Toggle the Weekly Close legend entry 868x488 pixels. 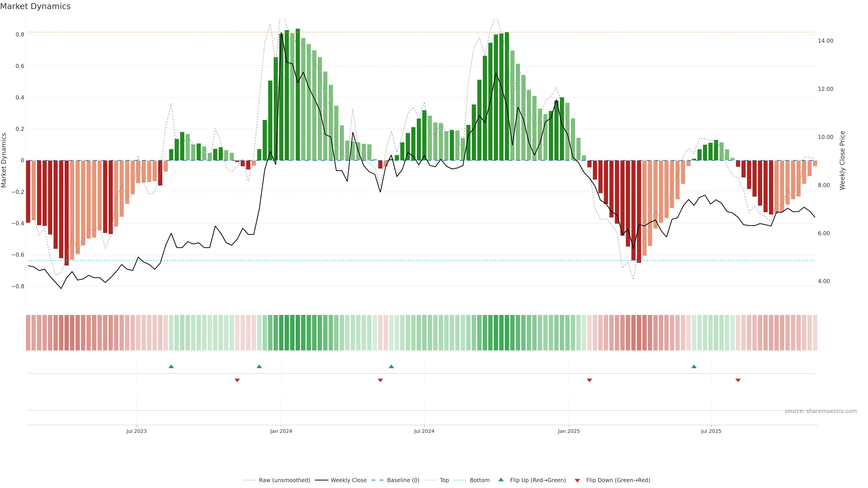[x=348, y=480]
